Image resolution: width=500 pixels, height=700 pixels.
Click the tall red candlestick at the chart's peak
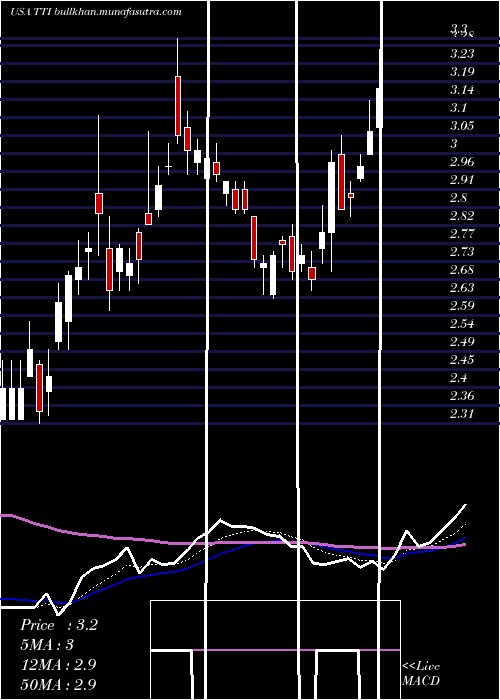pos(178,105)
